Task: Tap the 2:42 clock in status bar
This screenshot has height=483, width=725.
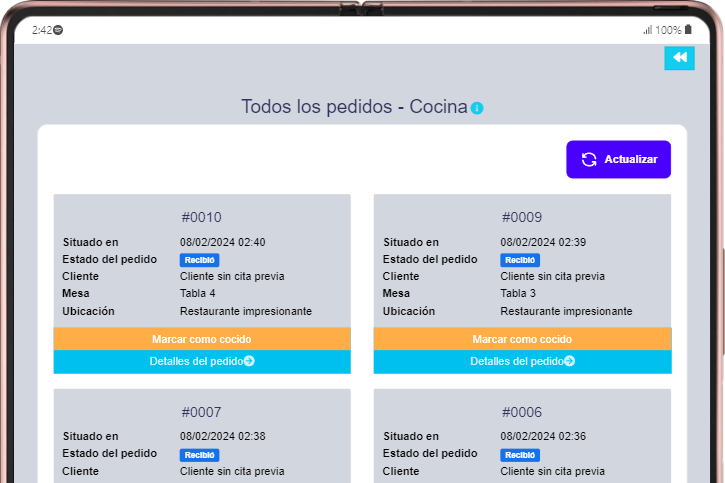Action: 42,30
